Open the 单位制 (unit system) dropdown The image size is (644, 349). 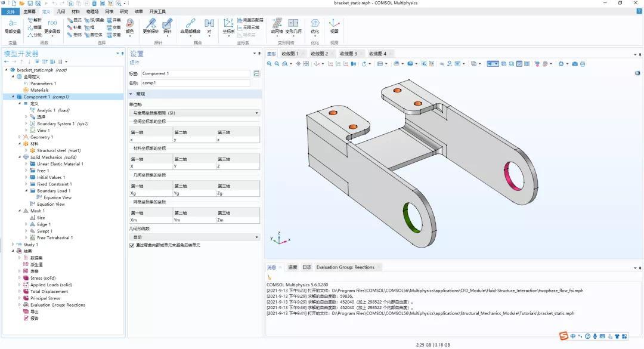click(x=194, y=113)
